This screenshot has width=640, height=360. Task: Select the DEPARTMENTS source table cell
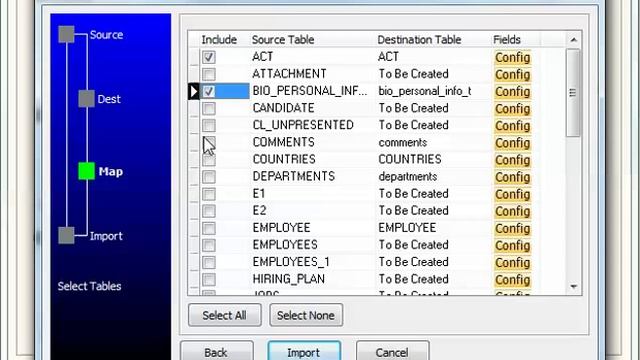tap(312, 176)
